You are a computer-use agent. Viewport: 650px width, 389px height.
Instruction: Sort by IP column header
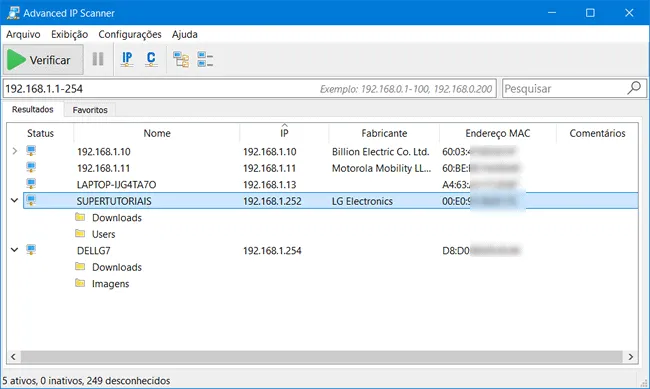click(x=284, y=133)
